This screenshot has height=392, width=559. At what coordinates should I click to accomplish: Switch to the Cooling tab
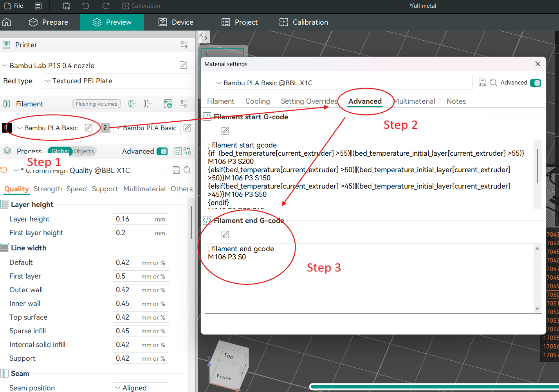tap(257, 101)
